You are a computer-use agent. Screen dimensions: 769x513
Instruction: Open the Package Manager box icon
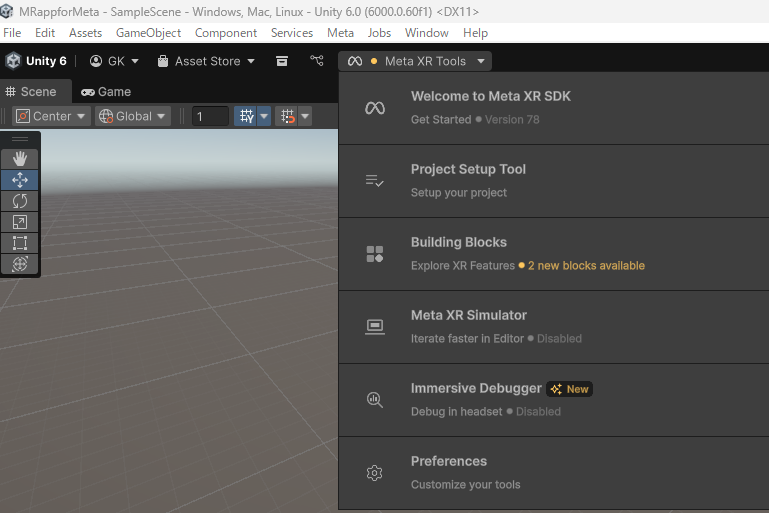point(282,61)
